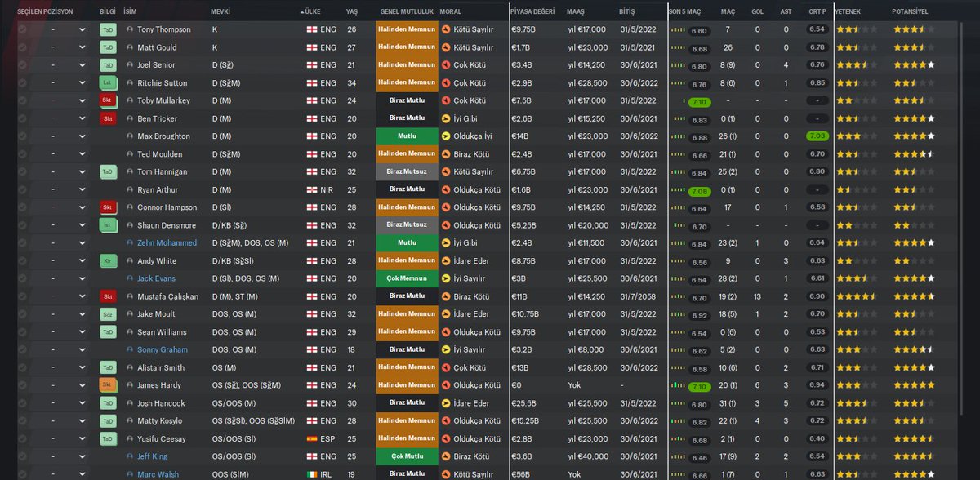
Task: Open Jack Evans's player profile
Action: 156,278
